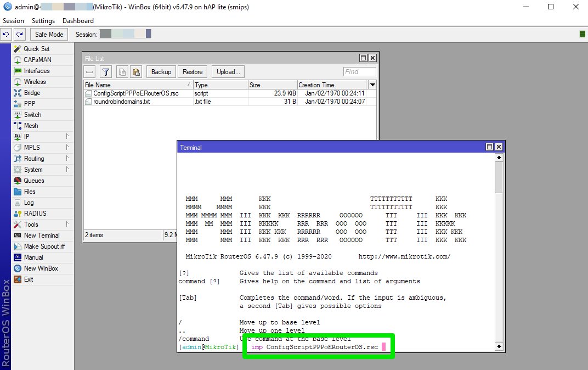Screen dimensions: 588x370
Task: Open the Files sidebar entry
Action: pyautogui.click(x=30, y=192)
